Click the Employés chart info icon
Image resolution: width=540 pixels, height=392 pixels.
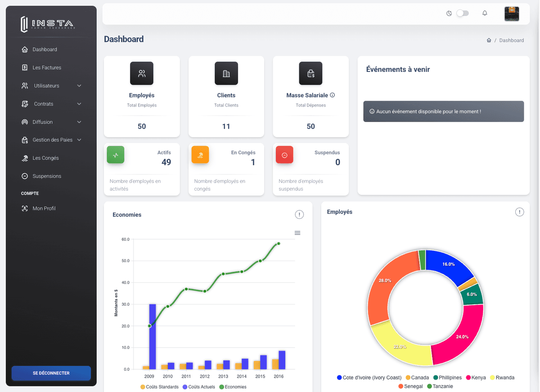coord(519,212)
